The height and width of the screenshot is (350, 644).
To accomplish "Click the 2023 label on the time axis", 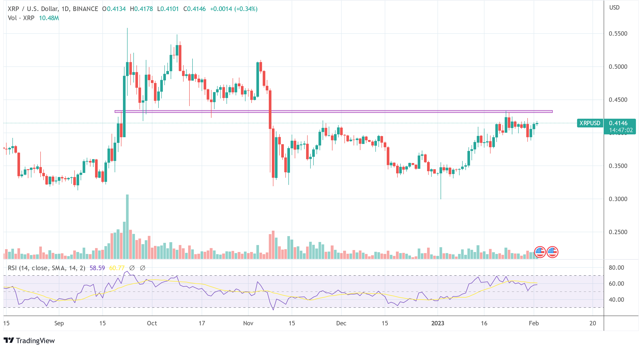I will click(x=438, y=323).
